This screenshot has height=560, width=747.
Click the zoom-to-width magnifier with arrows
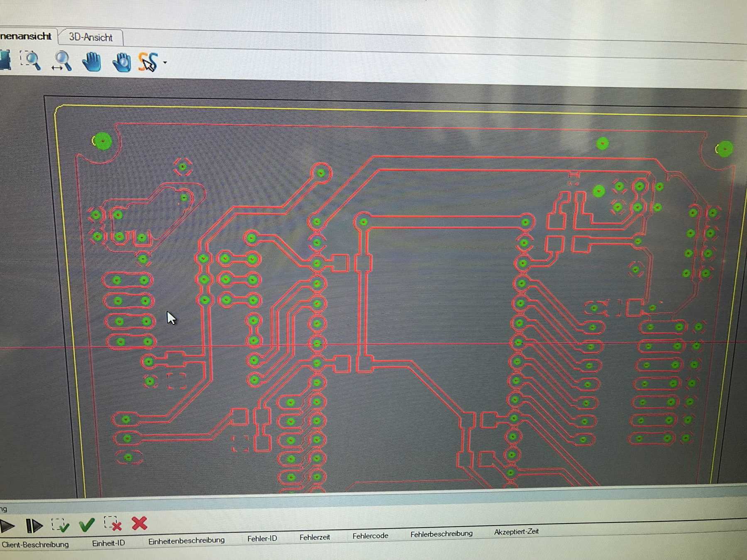click(x=62, y=61)
